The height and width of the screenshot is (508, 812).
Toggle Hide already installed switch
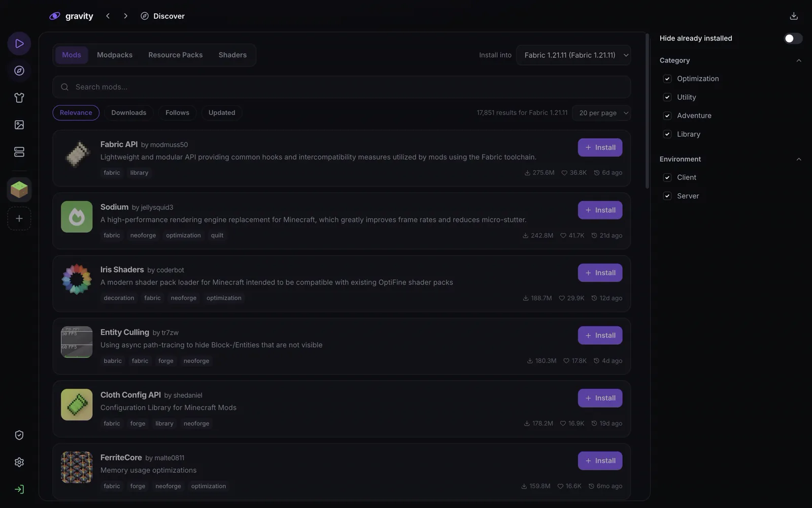[x=793, y=39]
